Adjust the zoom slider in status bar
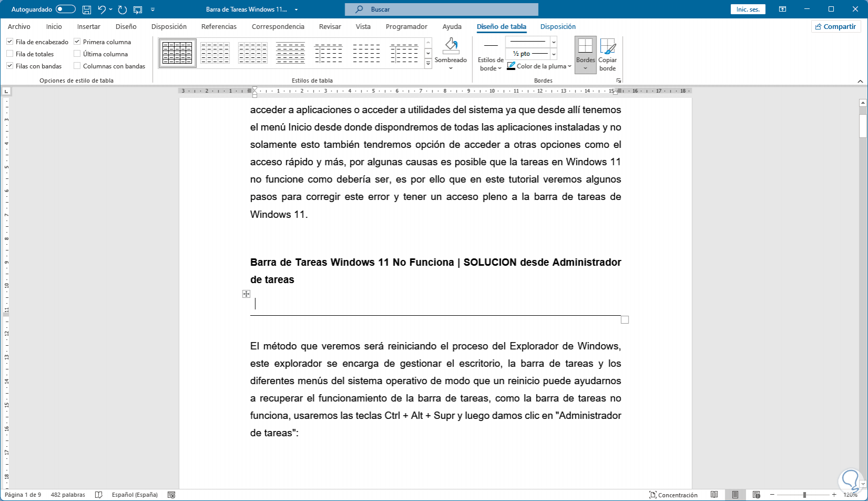This screenshot has width=868, height=501. point(803,495)
